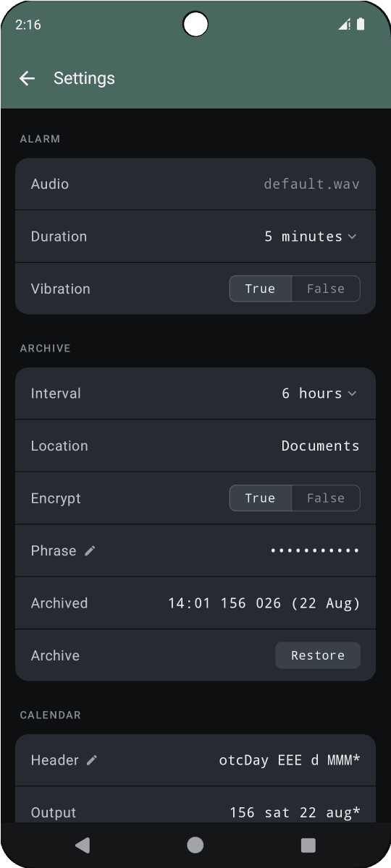Tap the back arrow in Settings header
This screenshot has height=868, width=391.
(x=28, y=78)
